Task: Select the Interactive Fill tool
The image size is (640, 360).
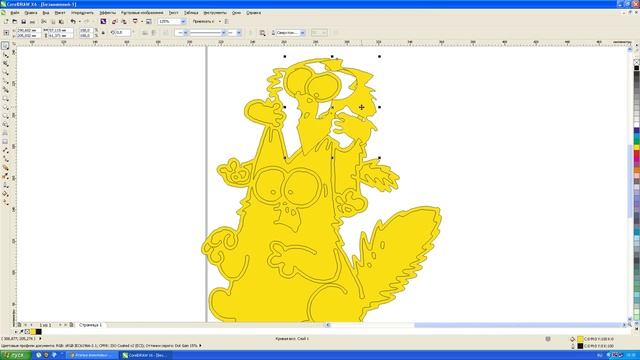Action: [x=5, y=202]
